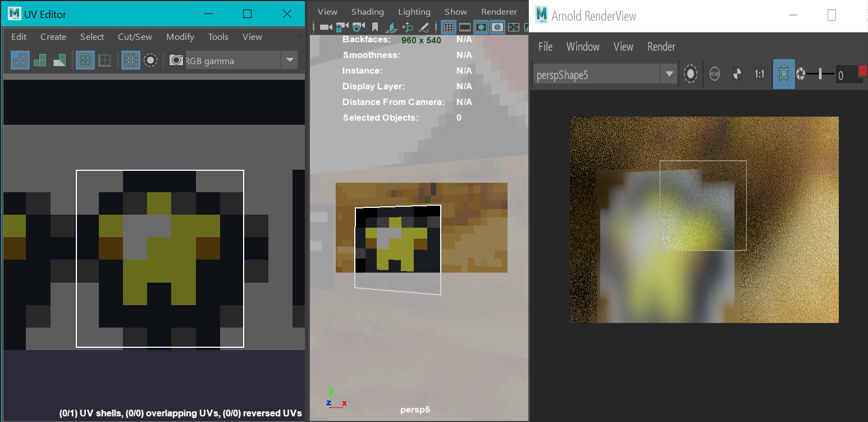
Task: Expand the viewport Renderer menu
Action: click(499, 11)
